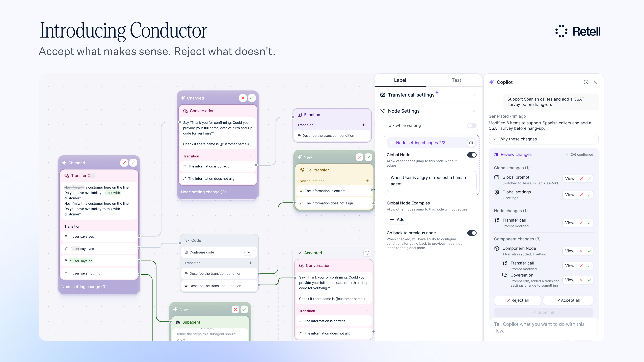Screen dimensions: 644x362
Task: Add transition to the Code node
Action: click(x=251, y=263)
